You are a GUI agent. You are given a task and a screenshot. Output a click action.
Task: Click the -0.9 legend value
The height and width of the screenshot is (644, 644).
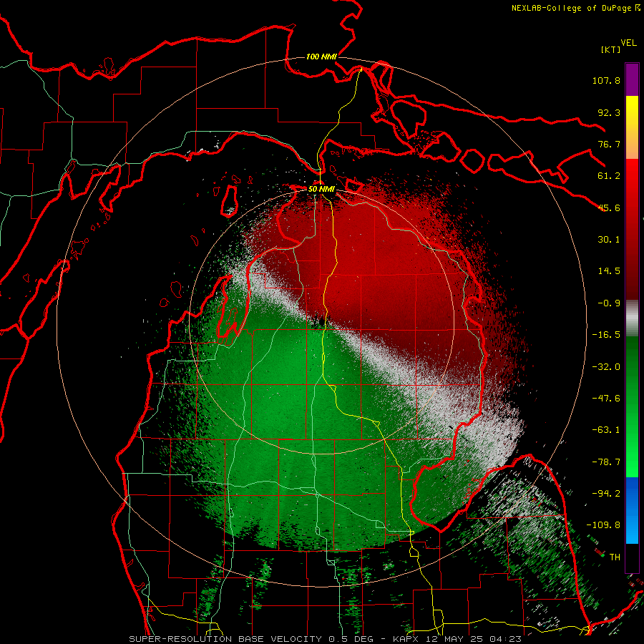pos(609,303)
